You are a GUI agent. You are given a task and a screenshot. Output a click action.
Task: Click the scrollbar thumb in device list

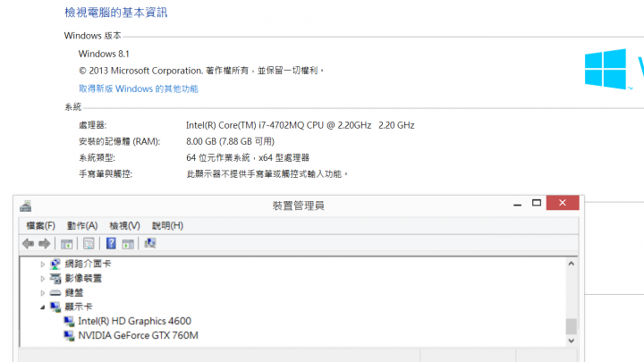(571, 327)
